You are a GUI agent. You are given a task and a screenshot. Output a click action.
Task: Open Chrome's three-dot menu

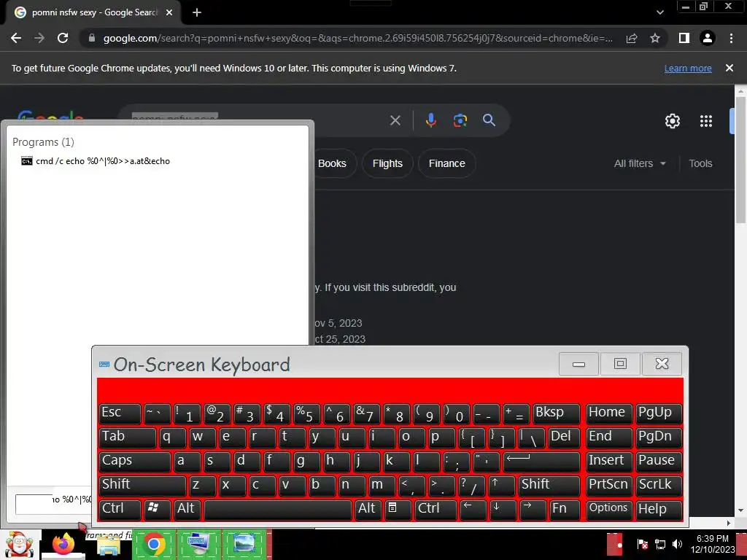click(731, 38)
